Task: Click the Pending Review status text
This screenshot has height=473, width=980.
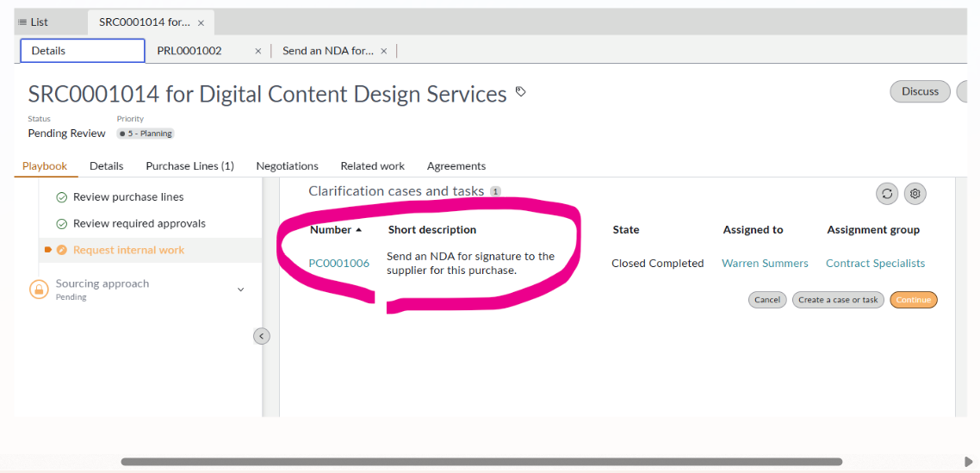Action: pos(67,134)
